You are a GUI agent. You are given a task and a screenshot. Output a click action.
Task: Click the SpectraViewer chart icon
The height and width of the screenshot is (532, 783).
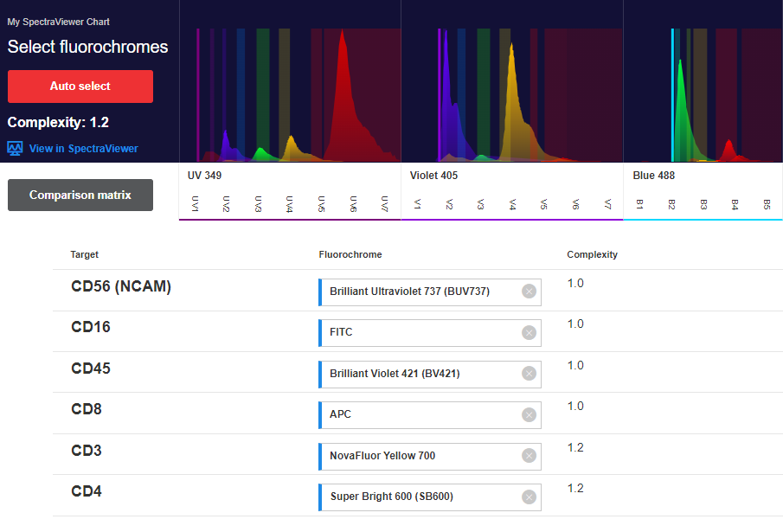[15, 149]
